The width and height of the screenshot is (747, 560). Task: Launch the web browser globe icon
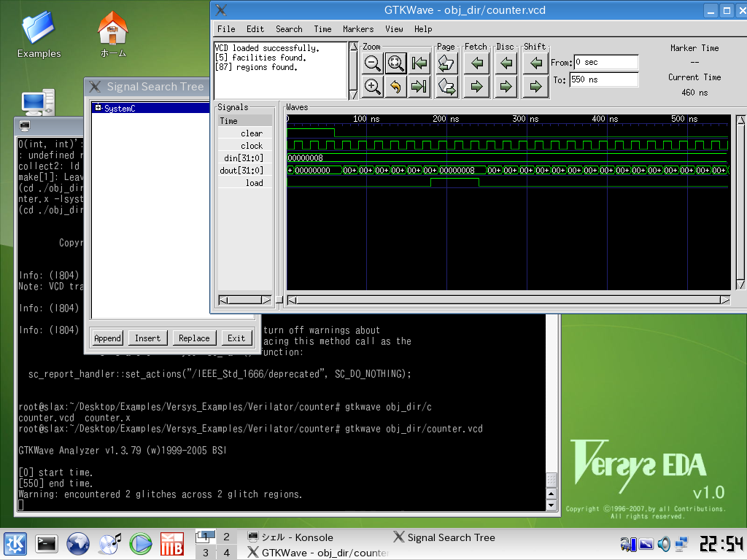pyautogui.click(x=77, y=544)
